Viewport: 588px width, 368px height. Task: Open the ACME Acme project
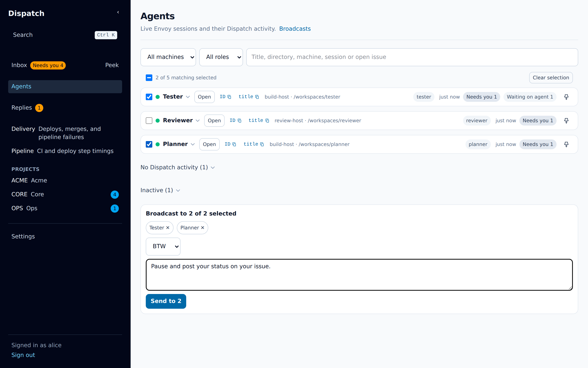pyautogui.click(x=65, y=180)
